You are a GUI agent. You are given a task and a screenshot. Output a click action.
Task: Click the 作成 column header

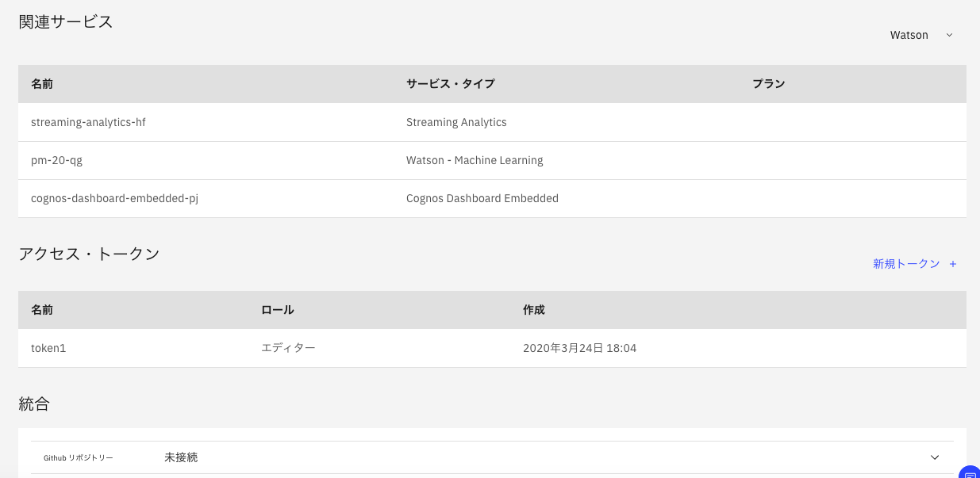pos(533,310)
